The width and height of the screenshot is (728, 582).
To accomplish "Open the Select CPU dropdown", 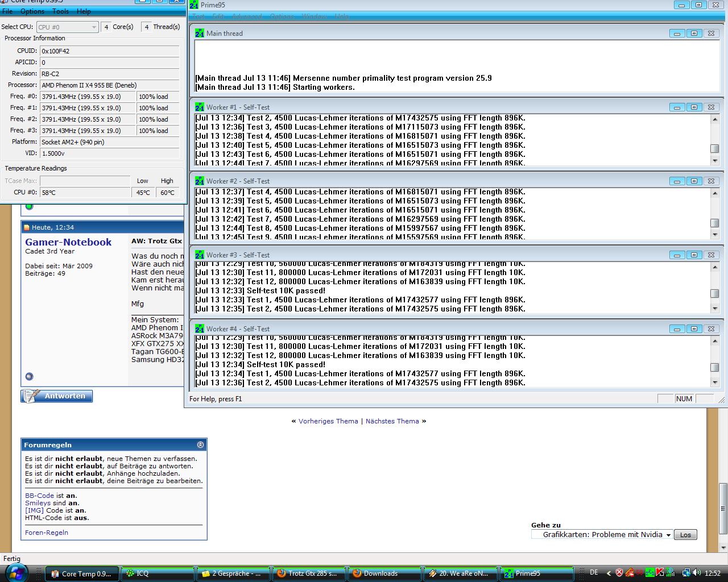I will (x=67, y=27).
